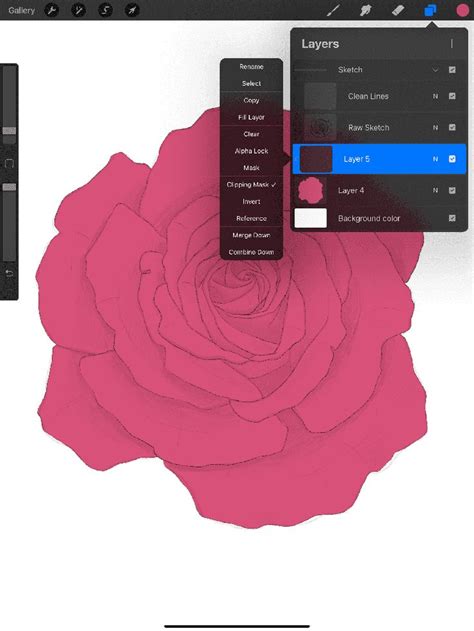Select the Layer 4 name
The height and width of the screenshot is (631, 474).
[x=351, y=190]
